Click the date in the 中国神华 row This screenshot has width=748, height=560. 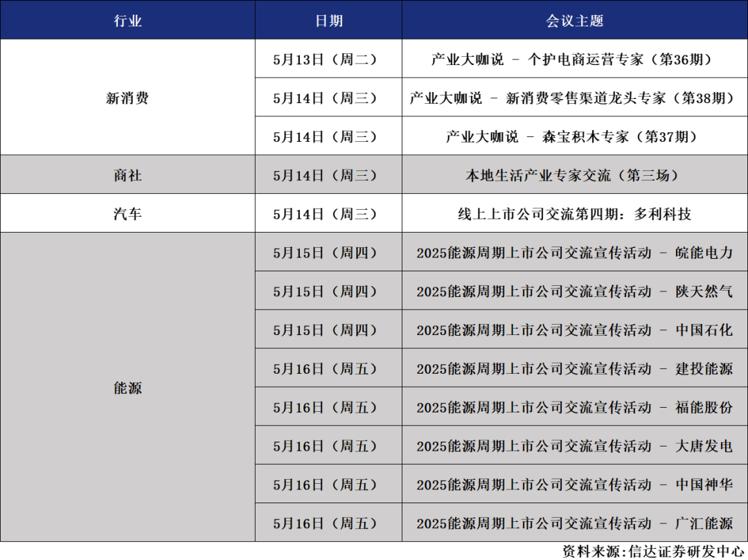coord(329,484)
